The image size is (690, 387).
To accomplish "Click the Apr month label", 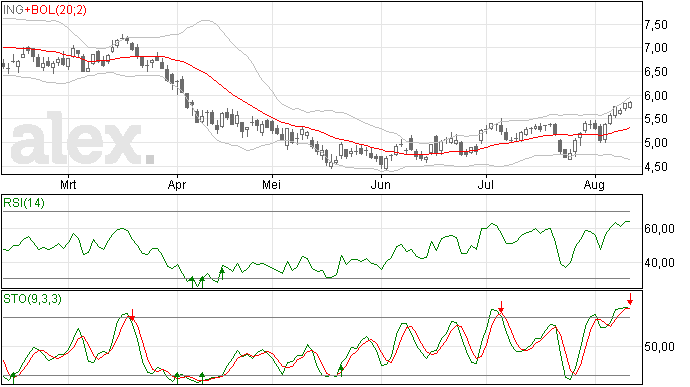I will (x=177, y=184).
